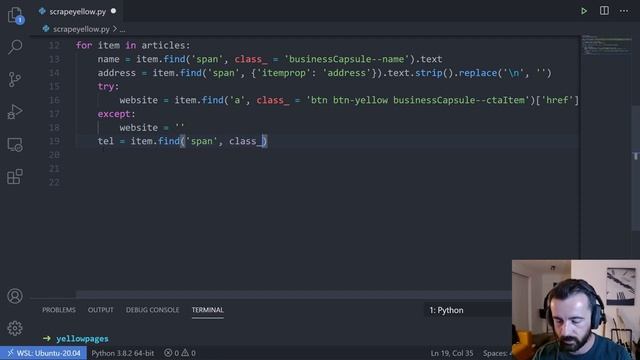Viewport: 640px width, 360px height.
Task: Click the word except on line 17
Action: (113, 113)
